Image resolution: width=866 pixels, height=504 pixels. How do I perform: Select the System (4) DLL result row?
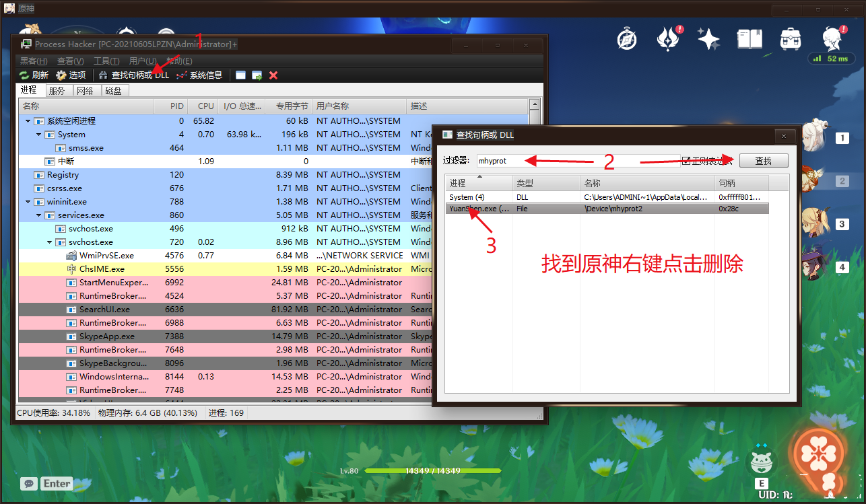[607, 197]
